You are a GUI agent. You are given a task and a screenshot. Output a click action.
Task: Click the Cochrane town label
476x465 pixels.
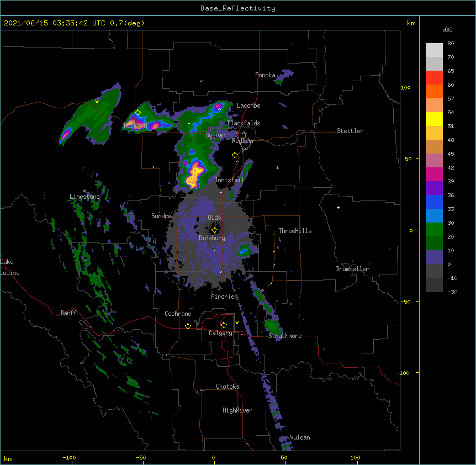pos(178,314)
